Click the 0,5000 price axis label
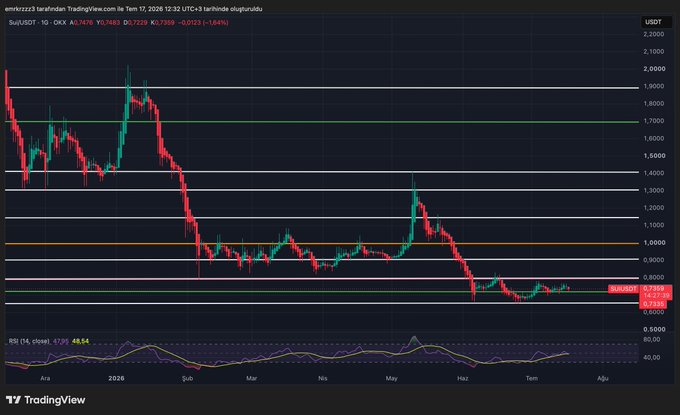 click(x=654, y=330)
